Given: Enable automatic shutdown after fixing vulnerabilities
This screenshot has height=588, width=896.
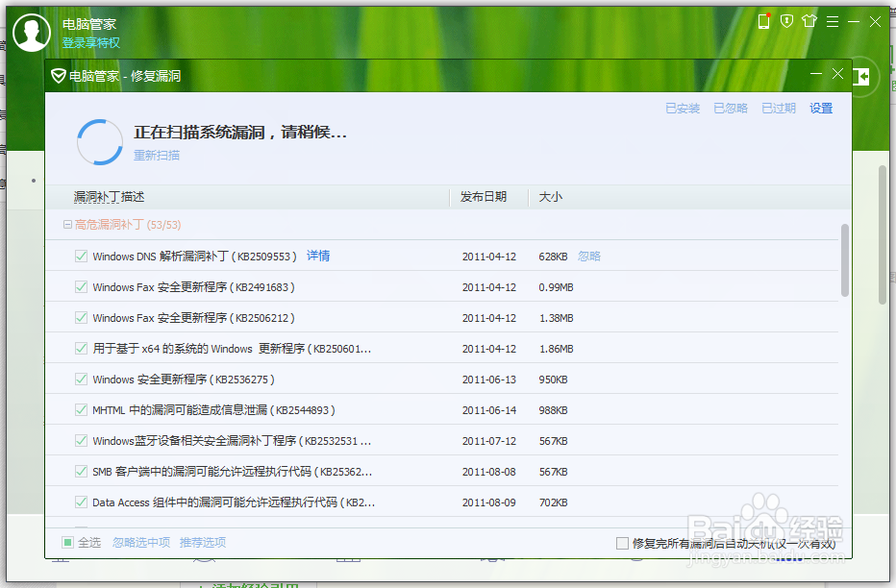Looking at the screenshot, I should click(x=621, y=542).
